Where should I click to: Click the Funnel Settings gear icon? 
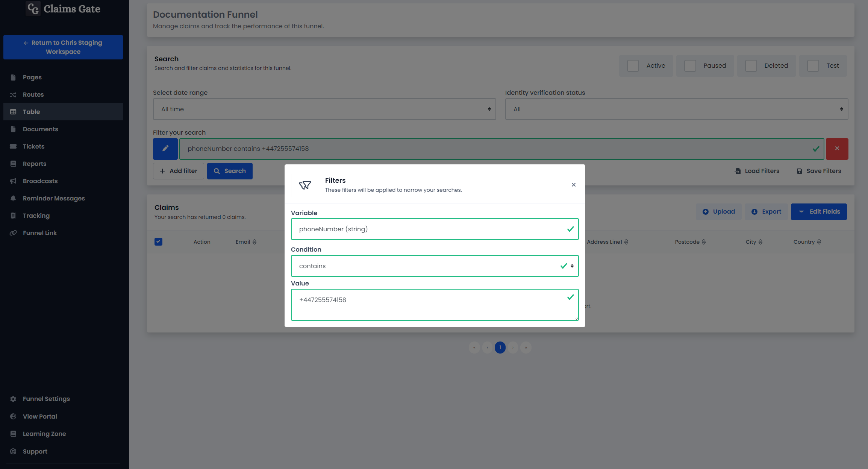coord(13,399)
